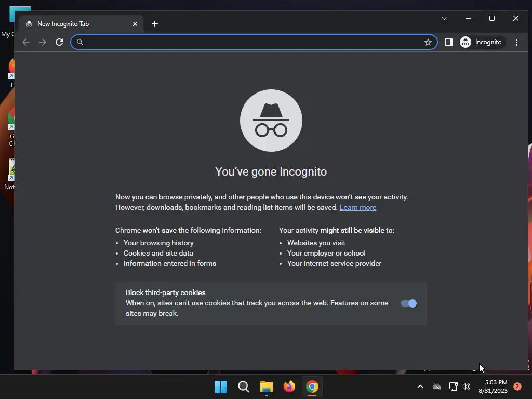Click the browser back arrow

[26, 42]
